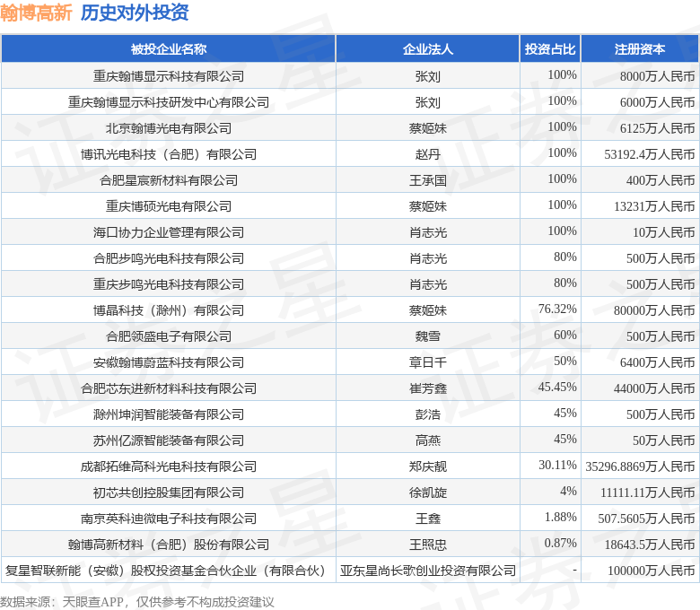Click the 60% investment ratio

point(565,335)
